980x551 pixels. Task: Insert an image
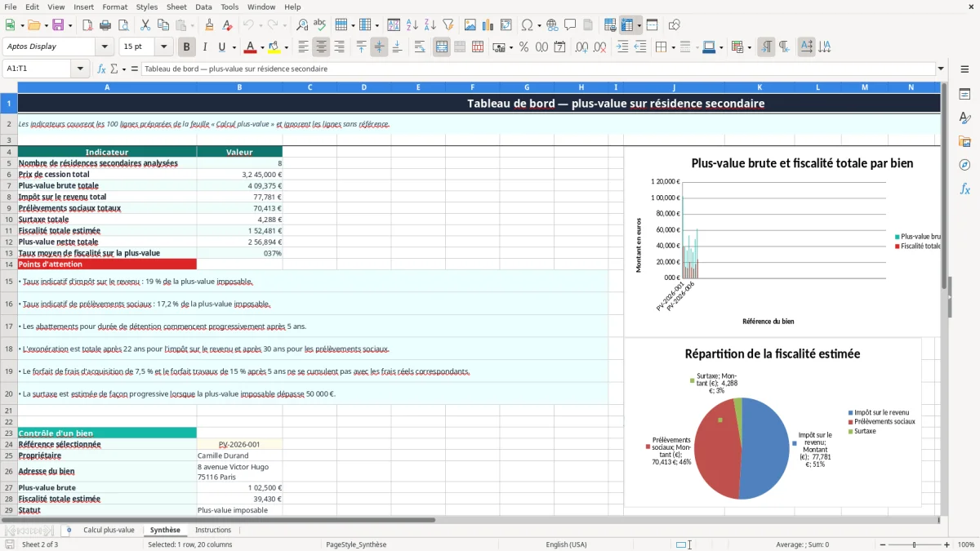[471, 25]
